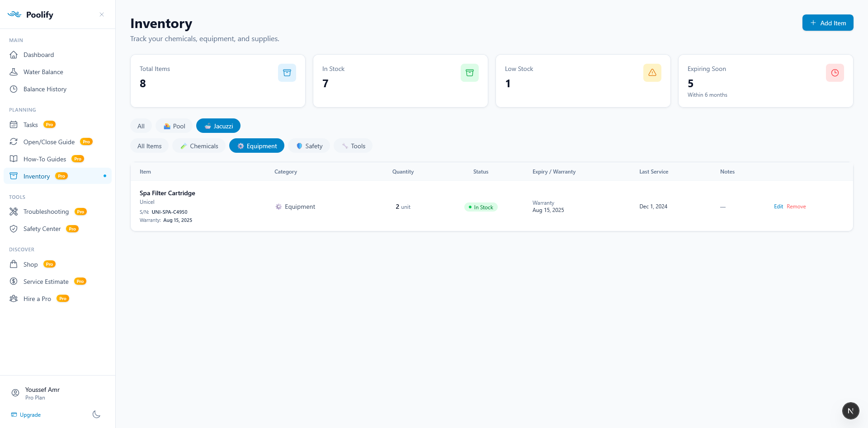The height and width of the screenshot is (428, 868).
Task: Click the Service Estimate dollar icon
Action: tap(14, 282)
